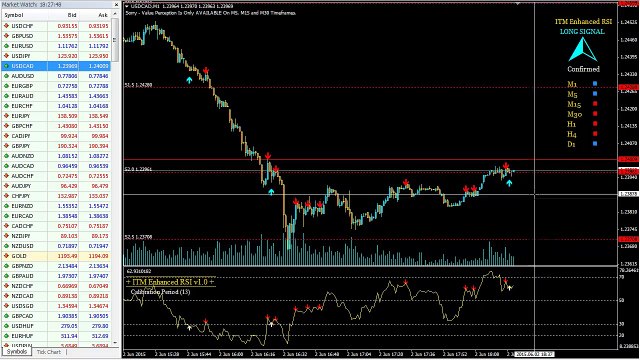Click the red diamond icon beside GOLD
The image size is (640, 360).
6,256
